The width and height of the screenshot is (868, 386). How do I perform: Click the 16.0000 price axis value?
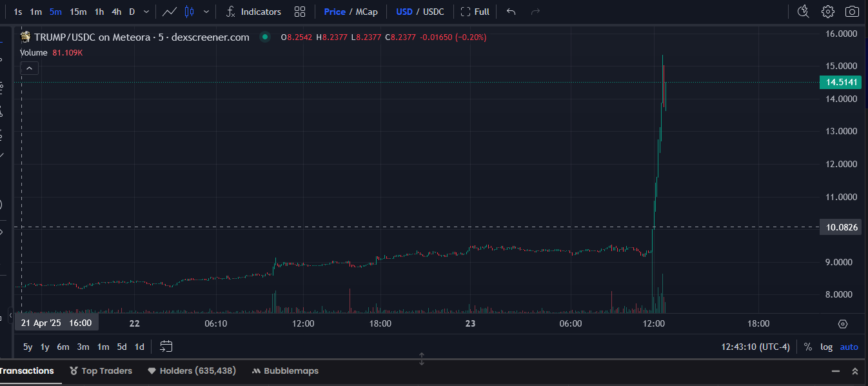[x=842, y=33]
